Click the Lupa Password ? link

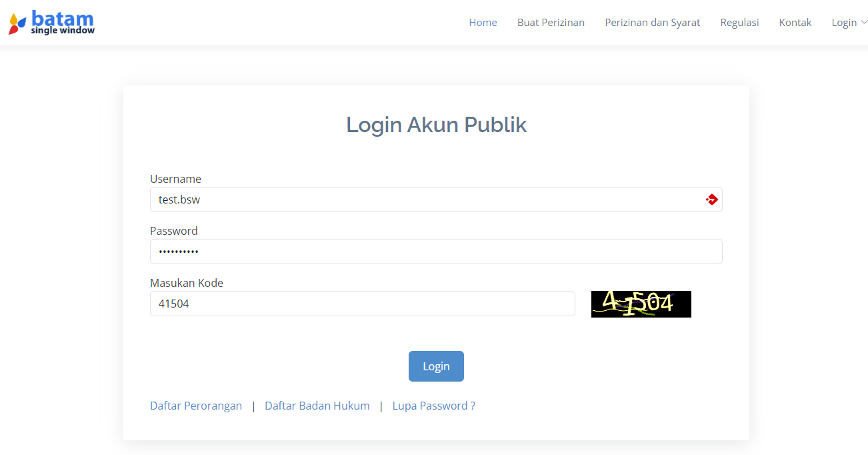[433, 406]
